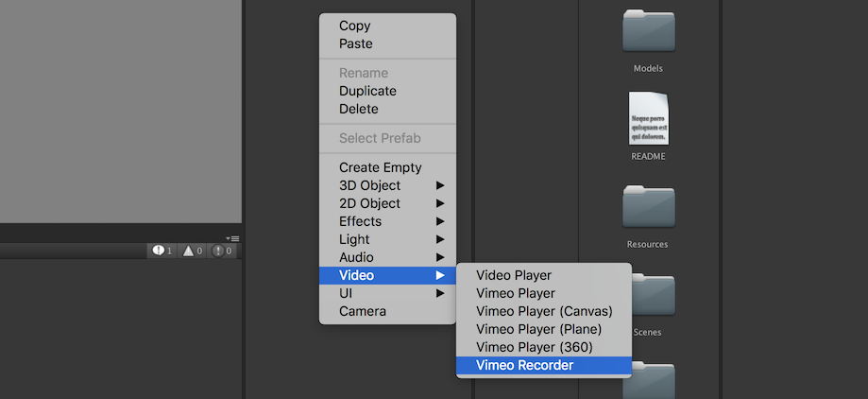The width and height of the screenshot is (868, 399).
Task: Choose the plain Vimeo Player entry
Action: (544, 293)
